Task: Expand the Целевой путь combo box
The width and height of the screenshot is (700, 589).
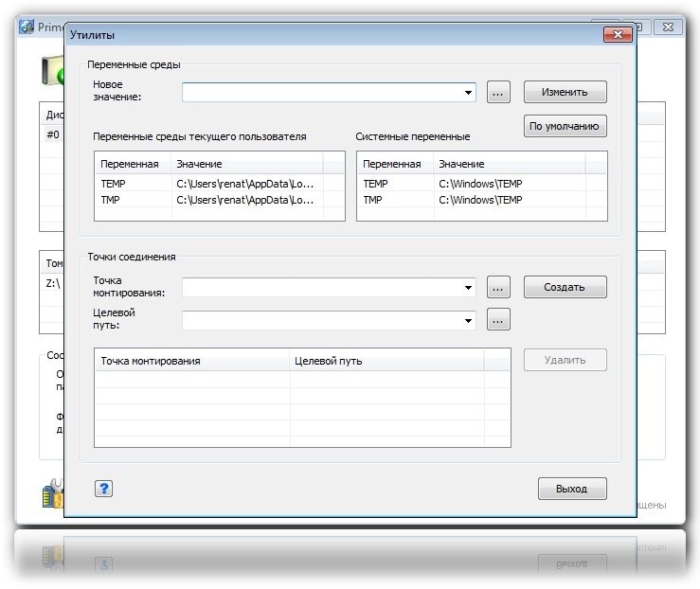Action: [x=469, y=321]
